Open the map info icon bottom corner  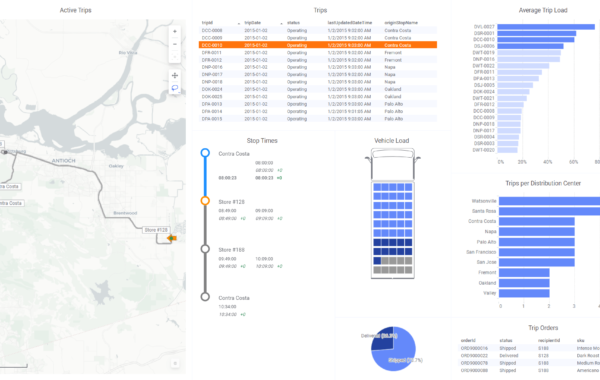pos(175,364)
